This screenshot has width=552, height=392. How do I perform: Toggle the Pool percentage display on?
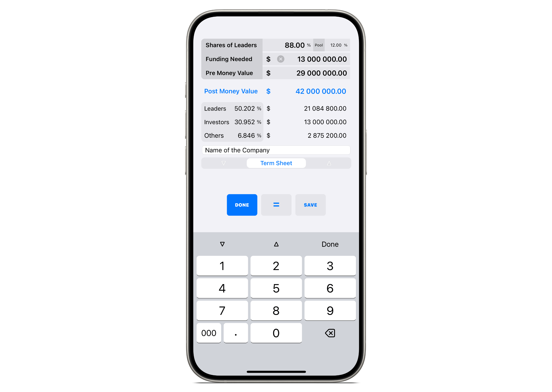[x=318, y=45]
